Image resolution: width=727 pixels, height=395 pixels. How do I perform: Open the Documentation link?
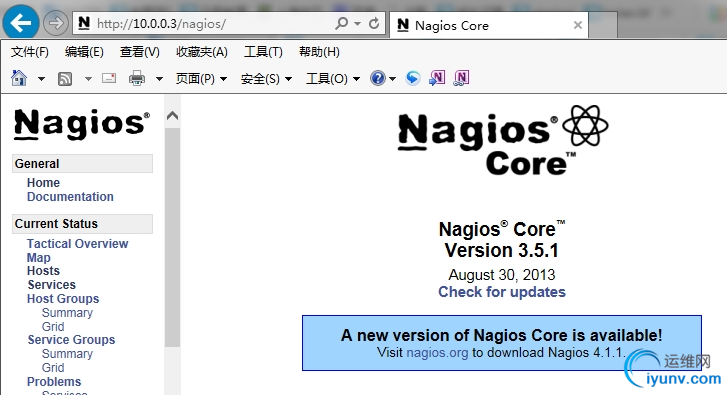coord(70,197)
